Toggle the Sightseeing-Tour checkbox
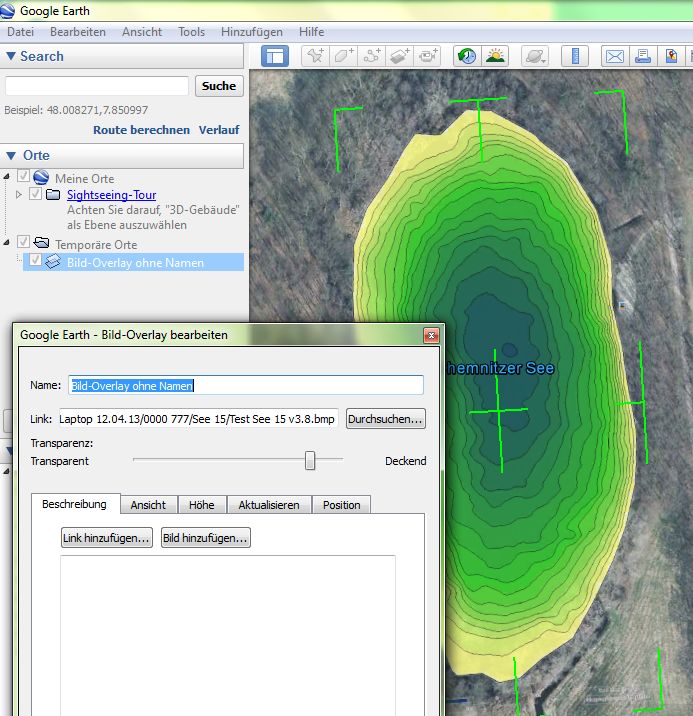Screen dimensions: 693x716 tap(36, 195)
